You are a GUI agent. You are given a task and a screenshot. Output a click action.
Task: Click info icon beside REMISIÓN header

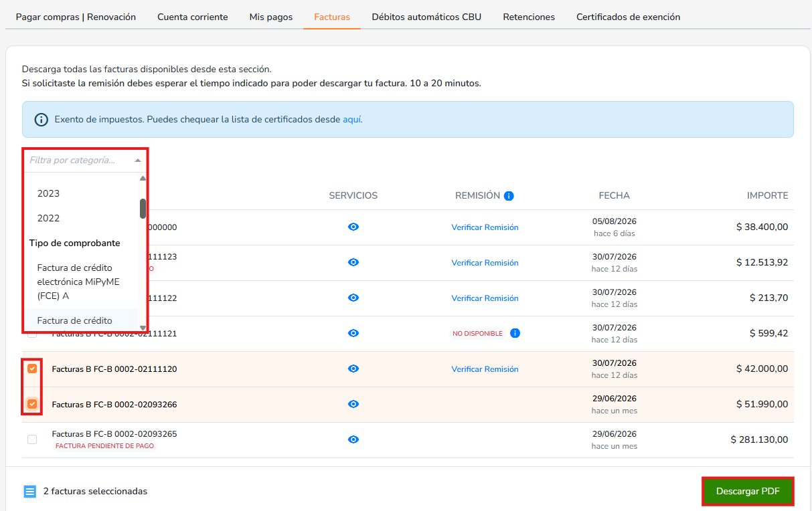(x=509, y=196)
